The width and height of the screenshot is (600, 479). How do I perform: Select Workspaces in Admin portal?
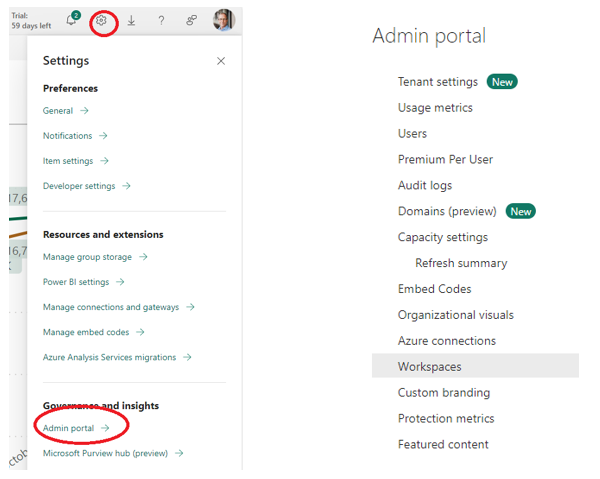click(429, 367)
